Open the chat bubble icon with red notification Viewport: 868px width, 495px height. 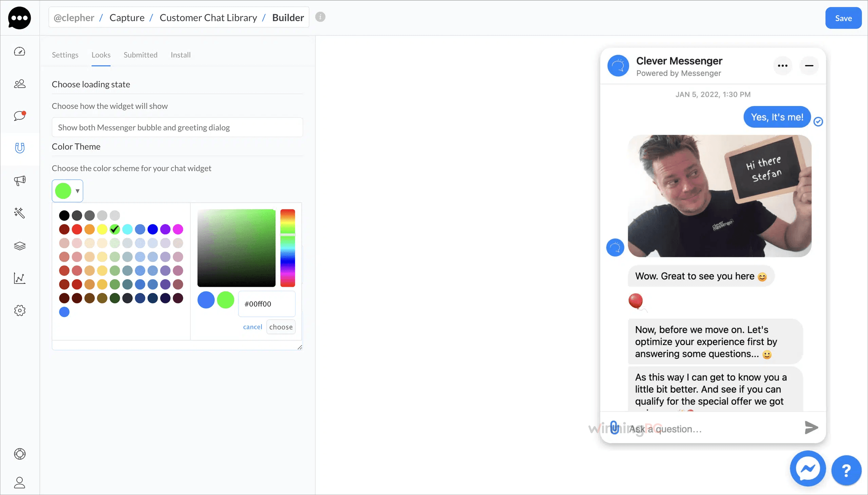point(19,115)
